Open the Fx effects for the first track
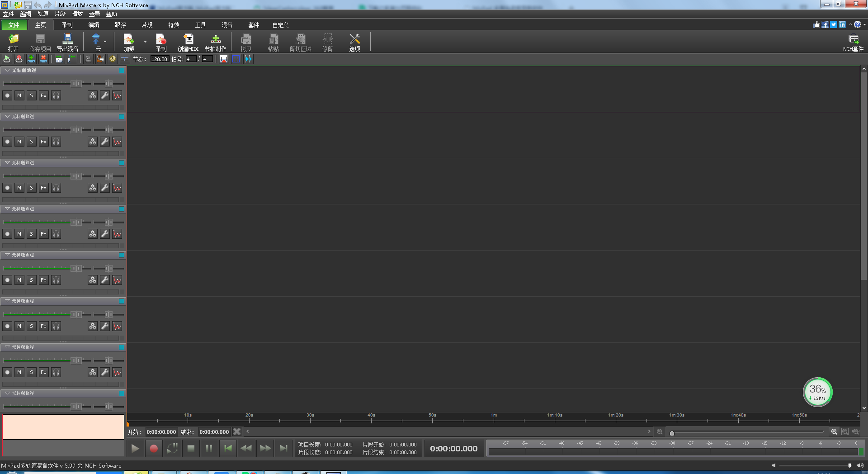The height and width of the screenshot is (474, 868). pyautogui.click(x=43, y=95)
